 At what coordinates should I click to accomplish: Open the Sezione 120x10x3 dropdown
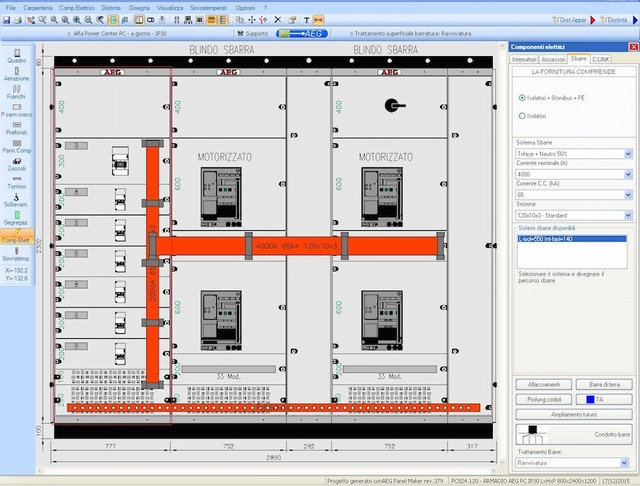[628, 215]
